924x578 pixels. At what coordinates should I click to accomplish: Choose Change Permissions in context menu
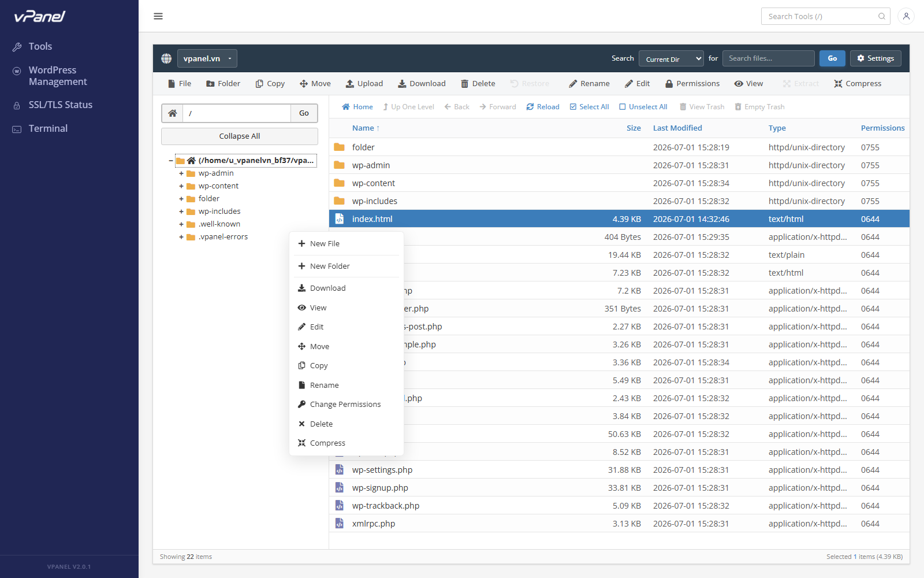346,405
